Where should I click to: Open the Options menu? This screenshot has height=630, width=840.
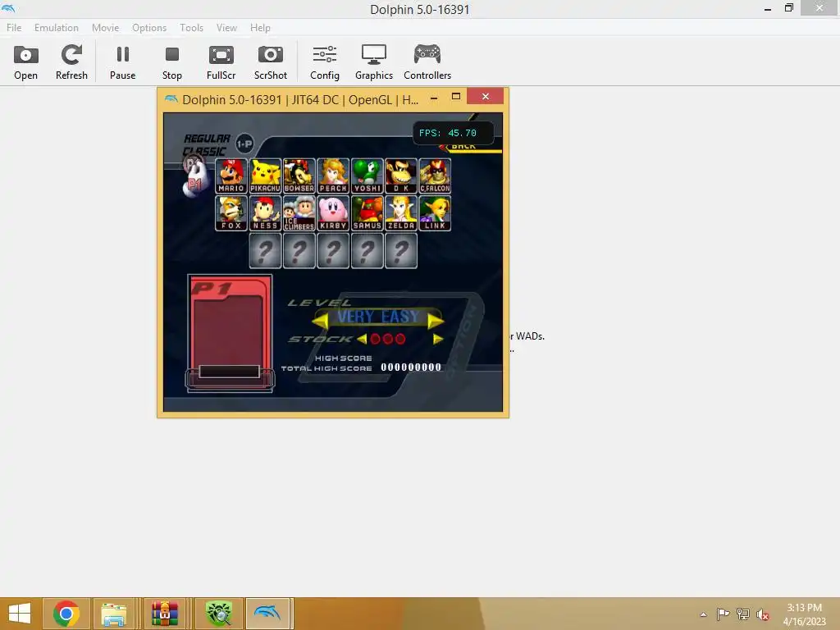[x=149, y=28]
